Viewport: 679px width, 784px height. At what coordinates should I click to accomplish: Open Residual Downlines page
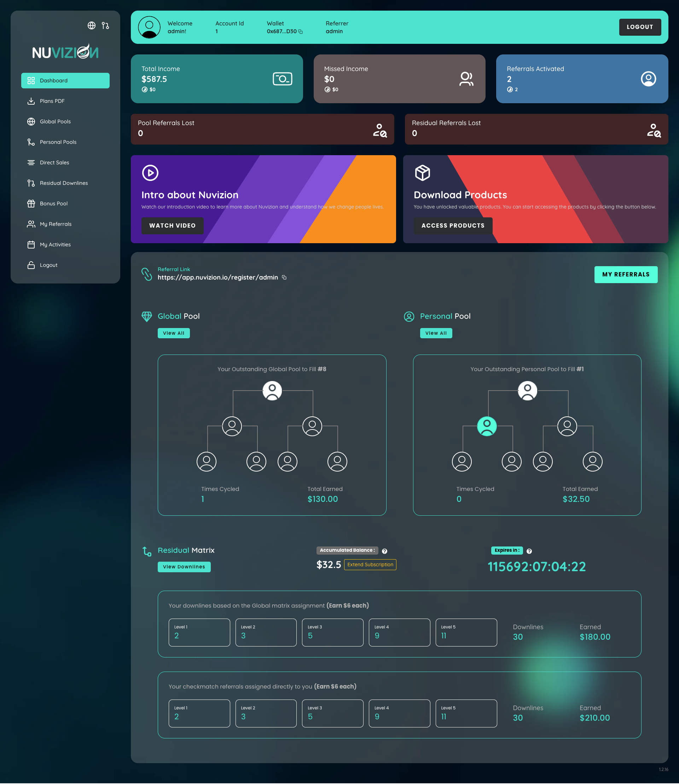(65, 182)
